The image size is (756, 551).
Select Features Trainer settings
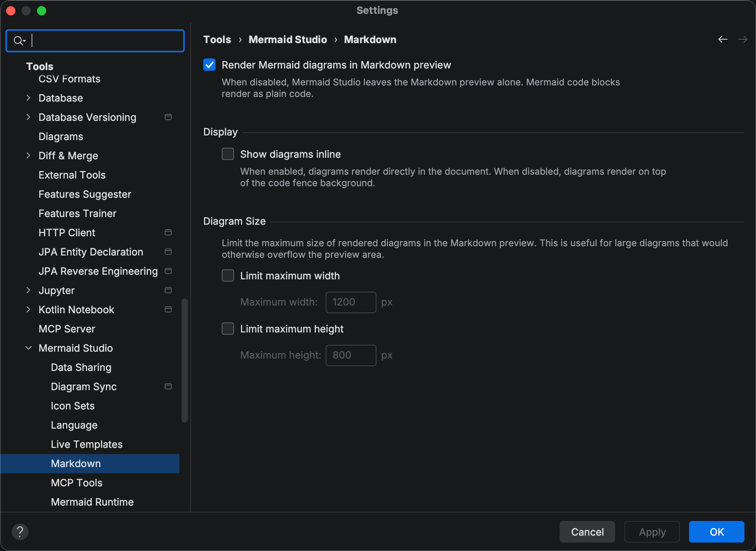point(77,214)
